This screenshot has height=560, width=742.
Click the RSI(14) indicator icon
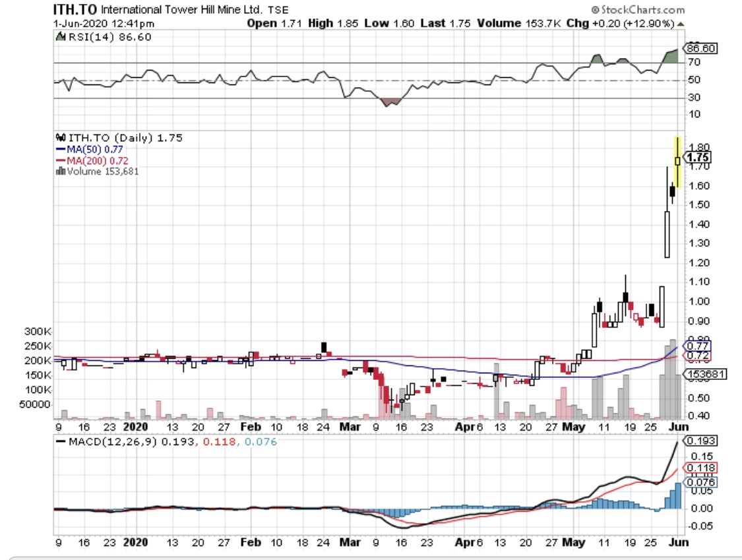pos(61,36)
